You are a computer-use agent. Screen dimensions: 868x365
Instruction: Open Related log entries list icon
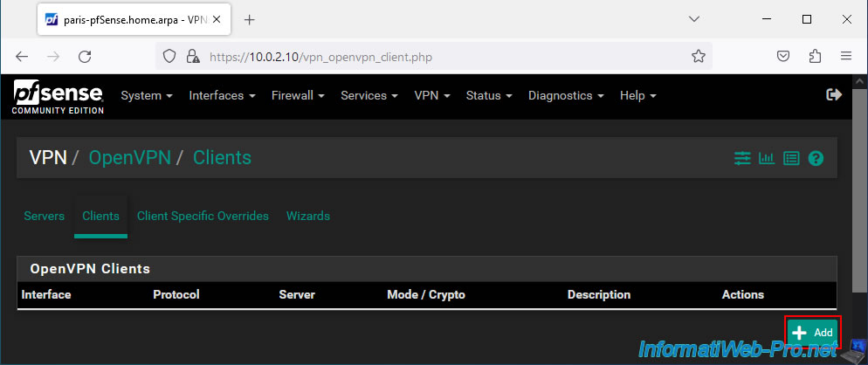click(x=791, y=158)
